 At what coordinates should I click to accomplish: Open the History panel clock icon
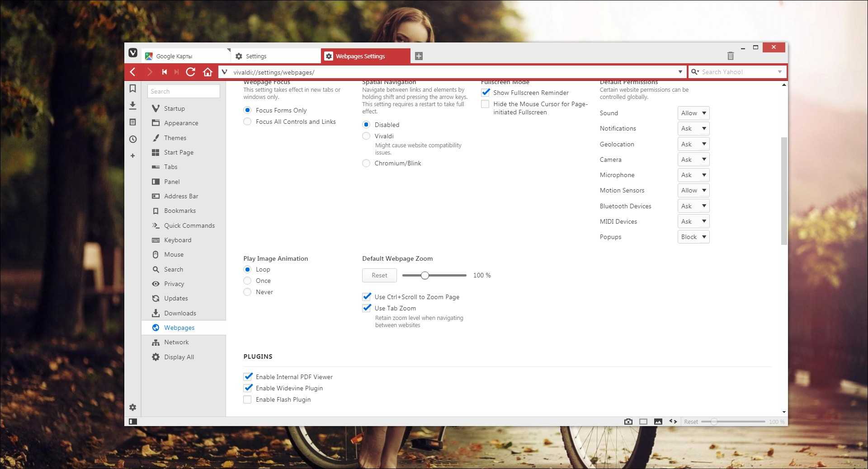pos(132,139)
